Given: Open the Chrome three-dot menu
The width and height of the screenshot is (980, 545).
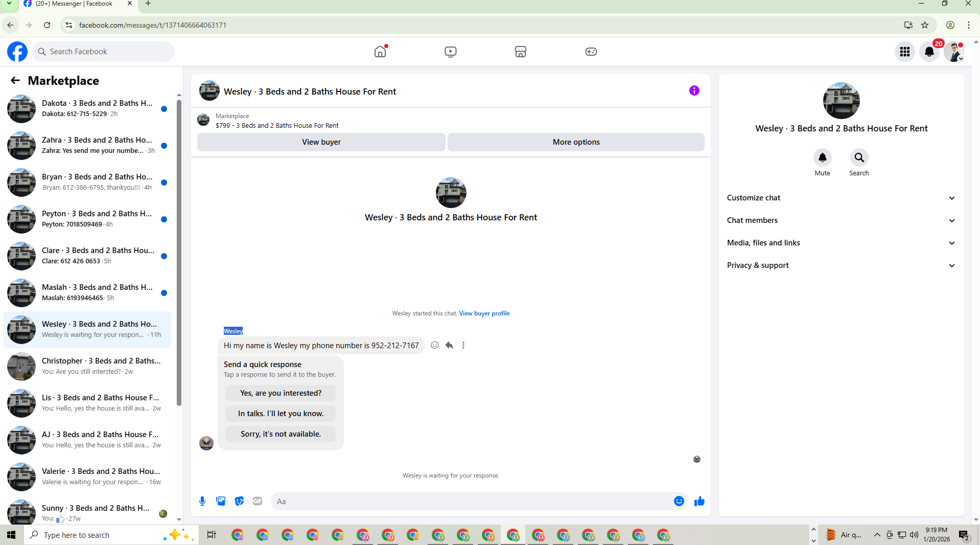Looking at the screenshot, I should pos(969,25).
